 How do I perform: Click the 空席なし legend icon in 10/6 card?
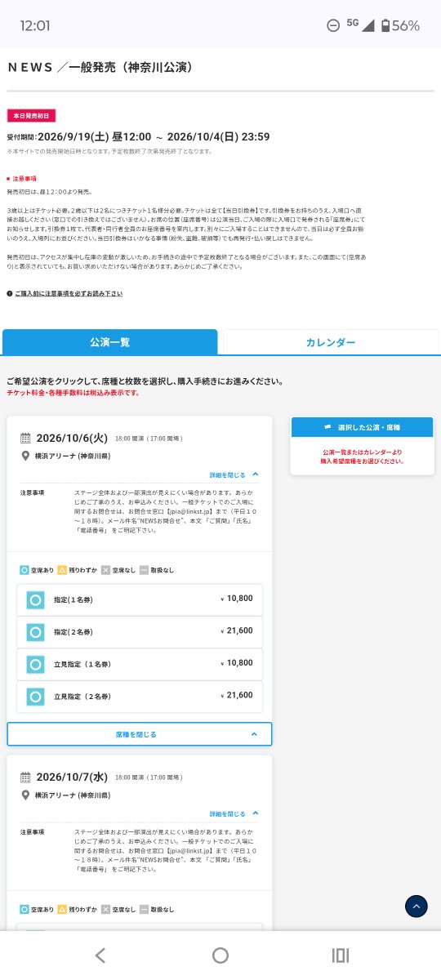pyautogui.click(x=105, y=570)
